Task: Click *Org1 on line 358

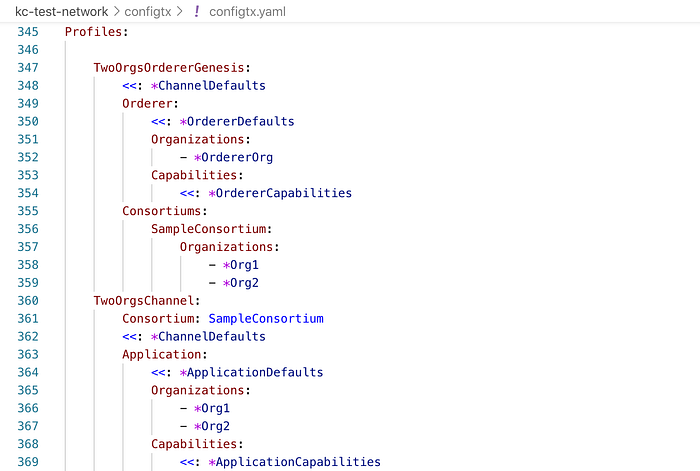Action: click(241, 265)
